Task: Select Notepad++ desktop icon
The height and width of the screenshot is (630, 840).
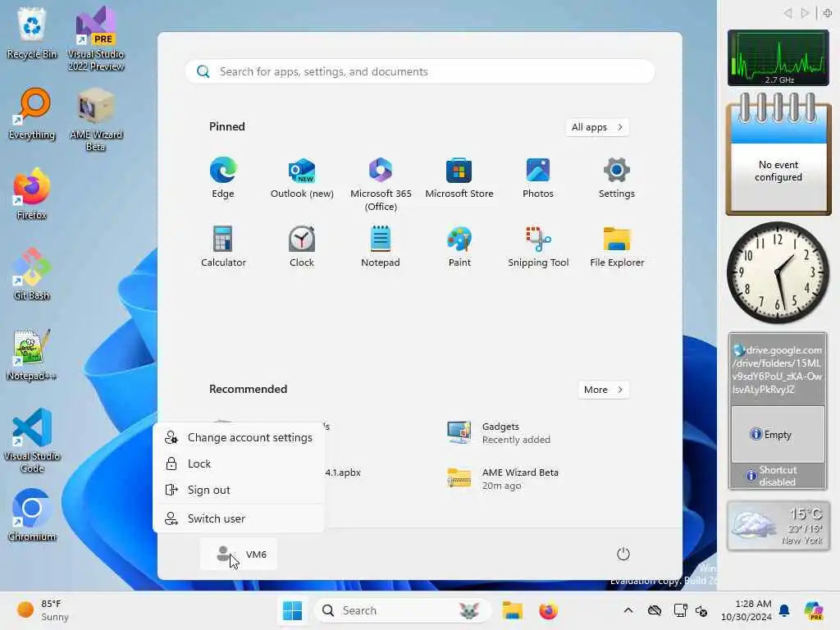Action: (x=32, y=354)
